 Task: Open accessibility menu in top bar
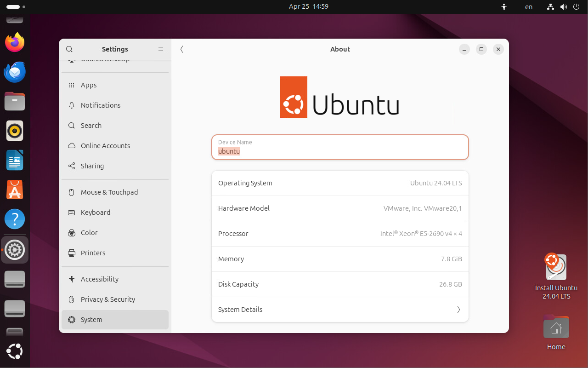[504, 7]
